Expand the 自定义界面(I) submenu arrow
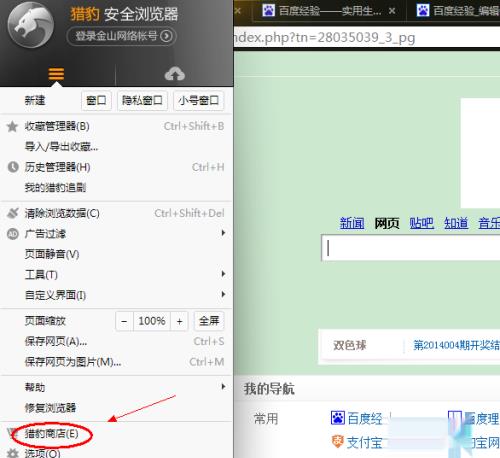This screenshot has height=458, width=500. tap(223, 294)
